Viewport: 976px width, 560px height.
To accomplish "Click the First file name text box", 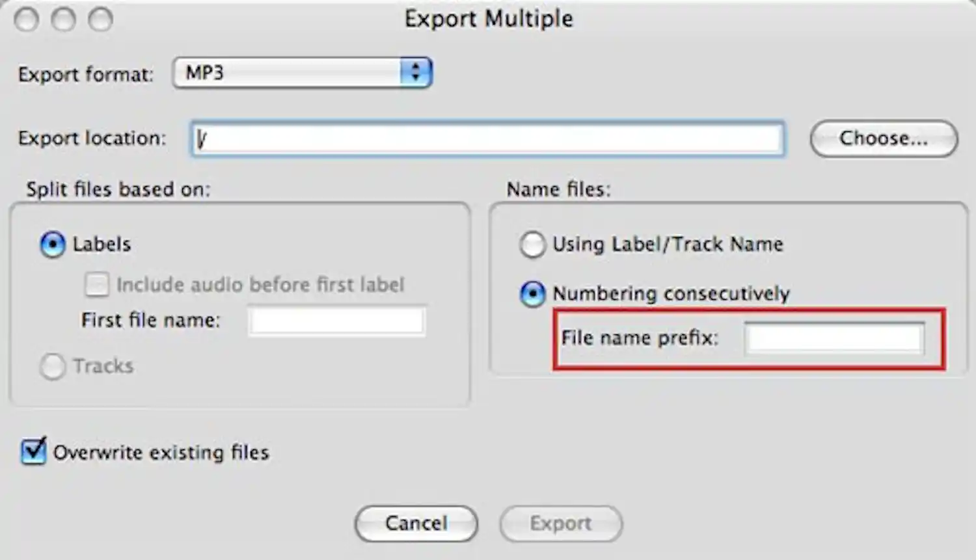I will coord(336,320).
